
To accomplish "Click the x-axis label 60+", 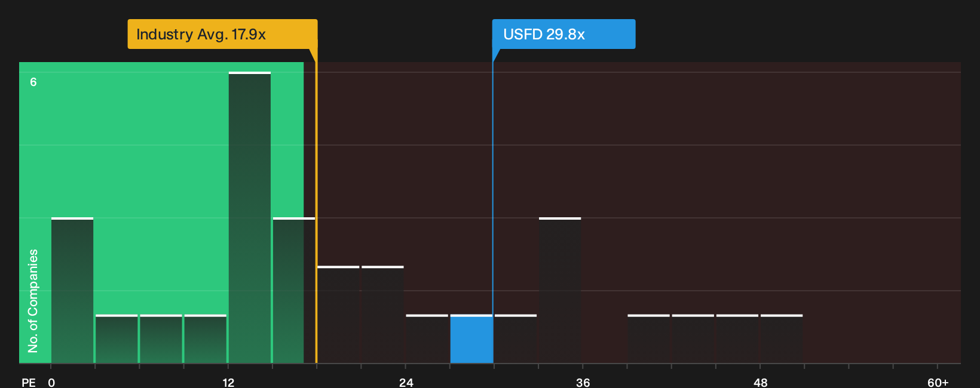I will pos(938,382).
